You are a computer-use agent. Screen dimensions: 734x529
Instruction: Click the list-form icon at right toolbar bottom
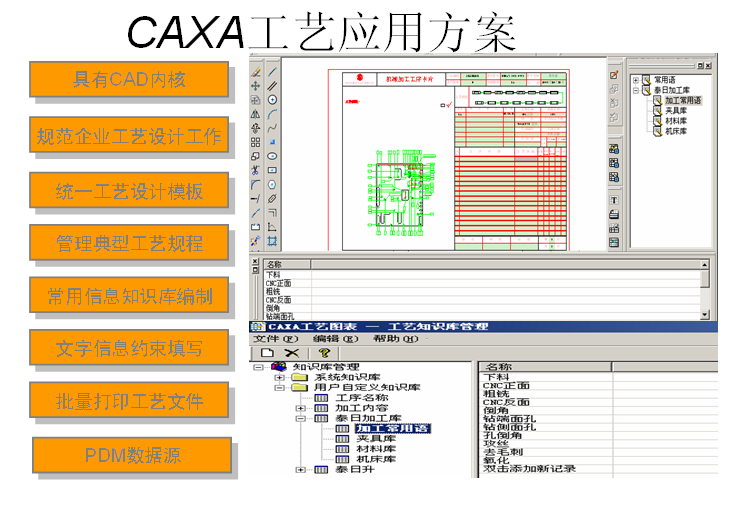coord(614,242)
